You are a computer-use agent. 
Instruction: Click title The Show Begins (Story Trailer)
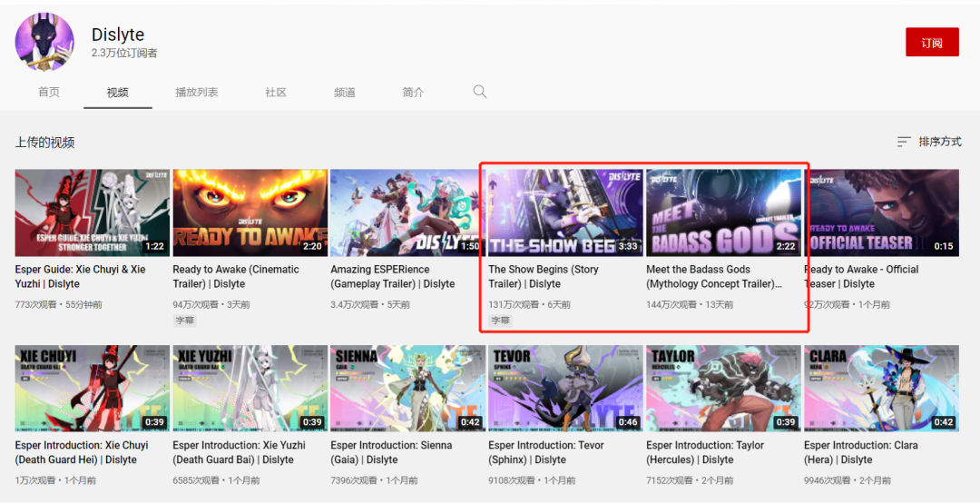click(x=544, y=276)
